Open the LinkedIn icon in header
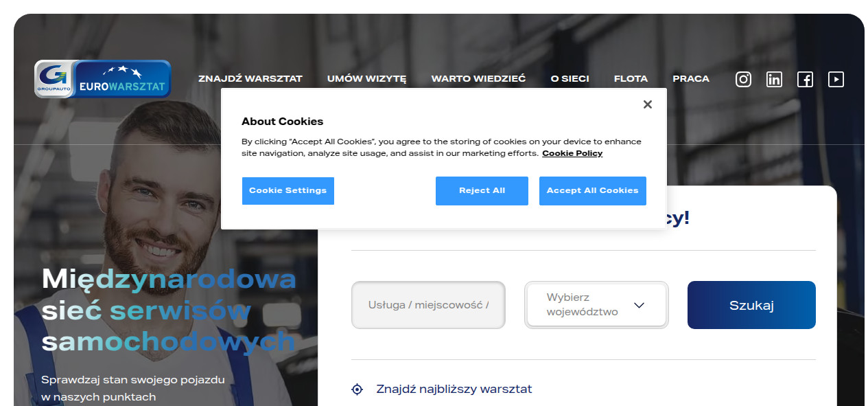Screen dimensions: 868x406 pyautogui.click(x=774, y=79)
